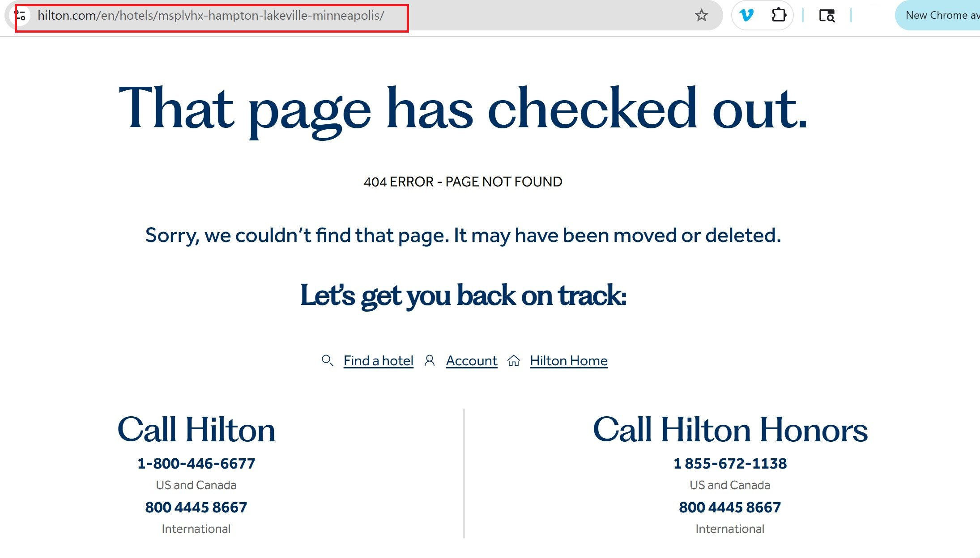The image size is (980, 558).
Task: Open the browser extensions puzzle menu
Action: coord(779,15)
